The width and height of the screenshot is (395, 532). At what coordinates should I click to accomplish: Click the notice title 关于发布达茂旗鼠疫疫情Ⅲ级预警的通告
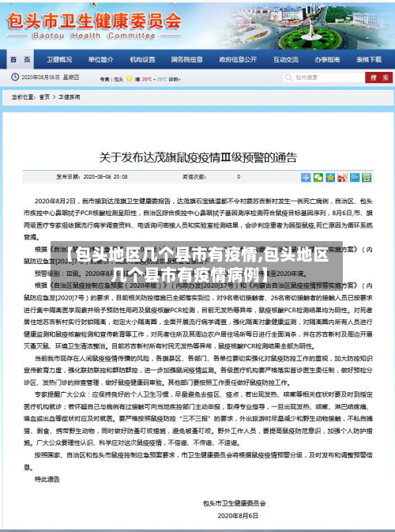tap(198, 157)
